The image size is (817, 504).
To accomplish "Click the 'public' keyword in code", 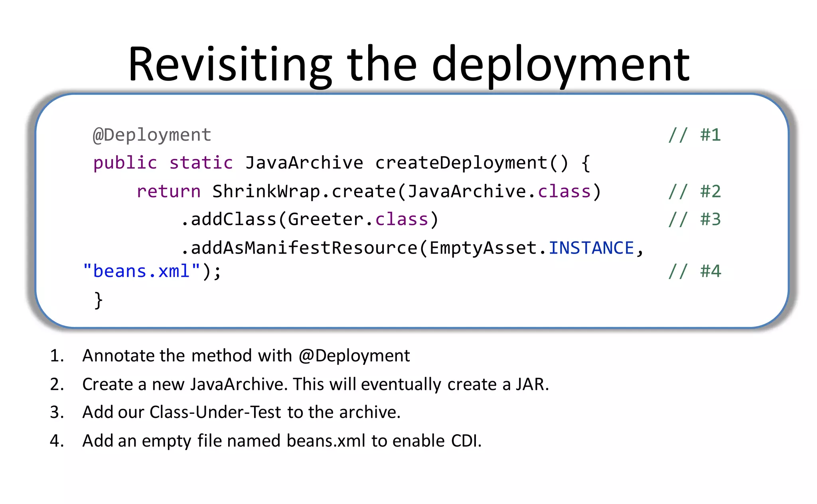I will point(125,163).
